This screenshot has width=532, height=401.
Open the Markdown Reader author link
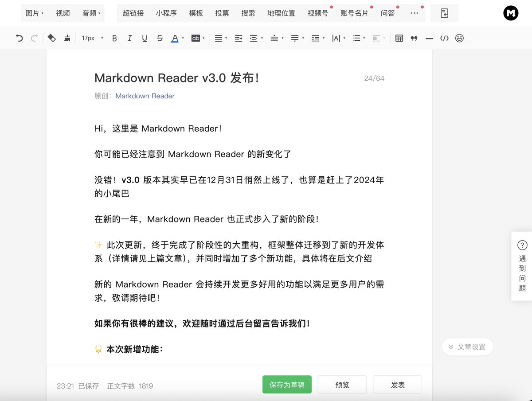click(145, 96)
